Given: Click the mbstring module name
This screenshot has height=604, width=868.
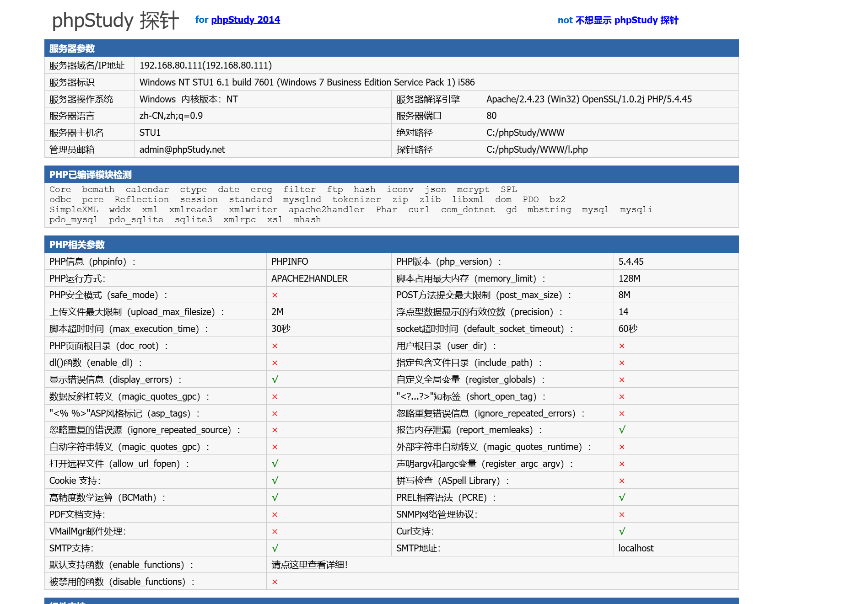Looking at the screenshot, I should pos(549,209).
